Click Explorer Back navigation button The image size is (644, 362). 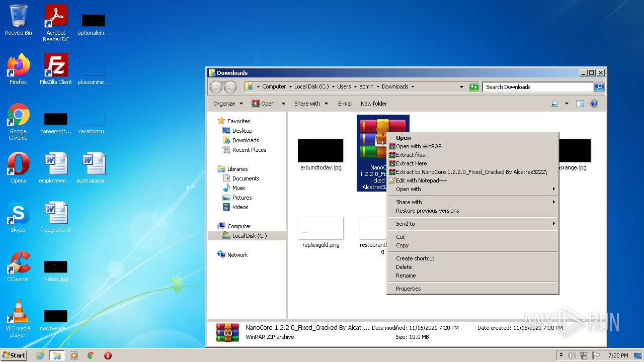tap(216, 87)
